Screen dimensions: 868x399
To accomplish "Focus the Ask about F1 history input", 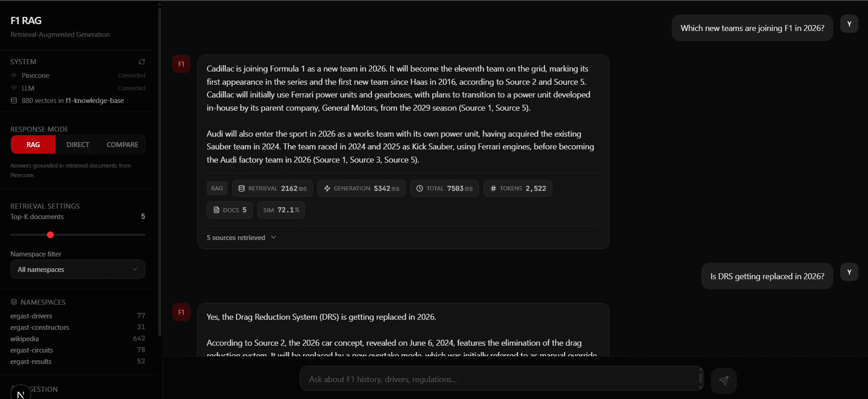I will (501, 379).
